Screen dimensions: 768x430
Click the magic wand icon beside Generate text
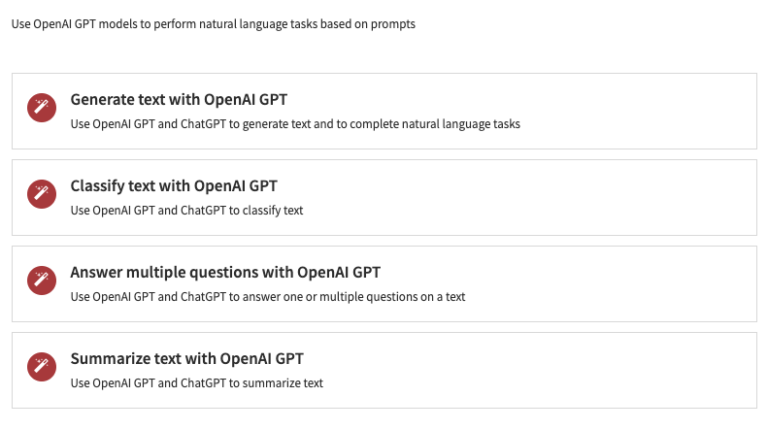[x=41, y=107]
